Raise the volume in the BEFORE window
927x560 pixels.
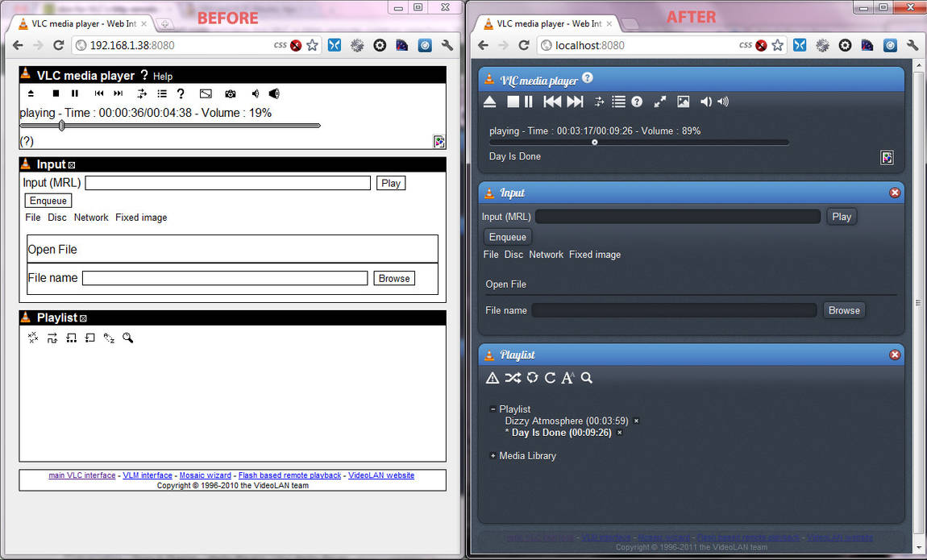(274, 93)
